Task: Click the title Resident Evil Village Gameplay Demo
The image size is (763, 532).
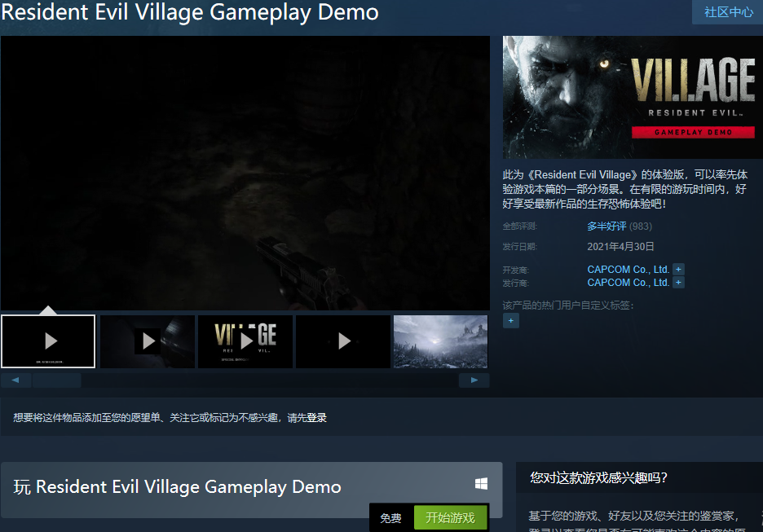Action: pyautogui.click(x=190, y=12)
